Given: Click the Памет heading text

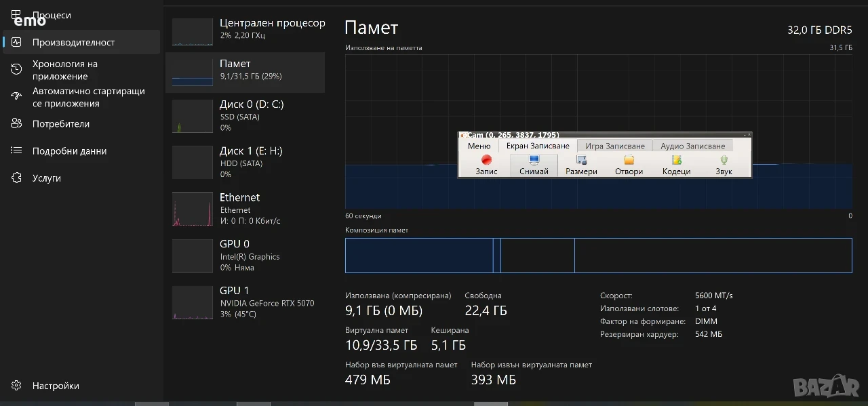Looking at the screenshot, I should (371, 28).
